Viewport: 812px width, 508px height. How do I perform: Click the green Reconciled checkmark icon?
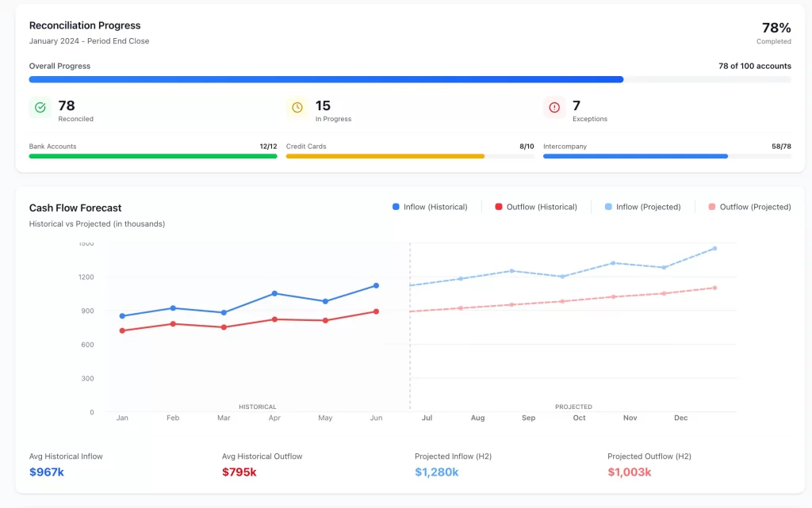tap(40, 108)
